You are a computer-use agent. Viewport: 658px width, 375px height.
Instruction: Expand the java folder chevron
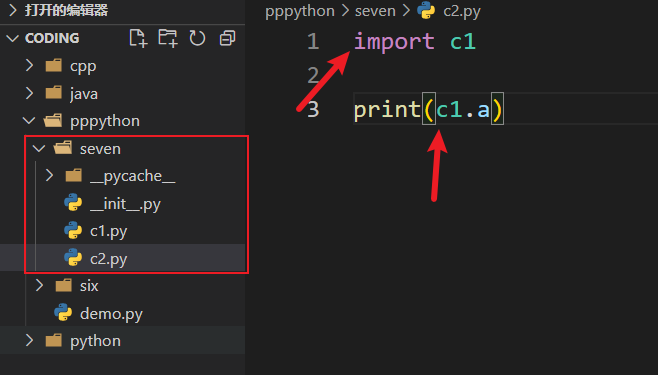coord(29,93)
